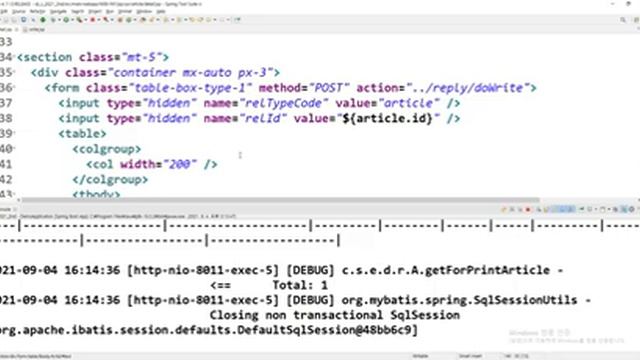
Task: Click the <table> tag on line 39
Action: pos(82,133)
